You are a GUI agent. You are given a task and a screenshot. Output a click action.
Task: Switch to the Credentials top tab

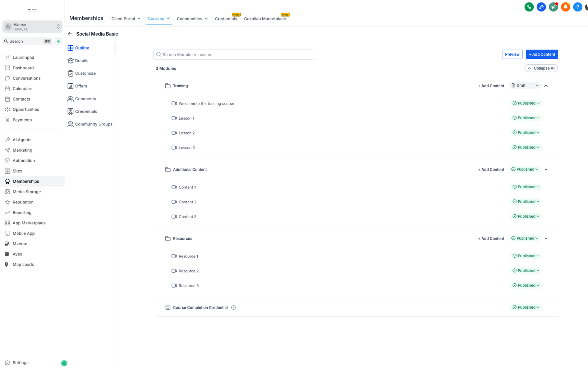(x=226, y=19)
